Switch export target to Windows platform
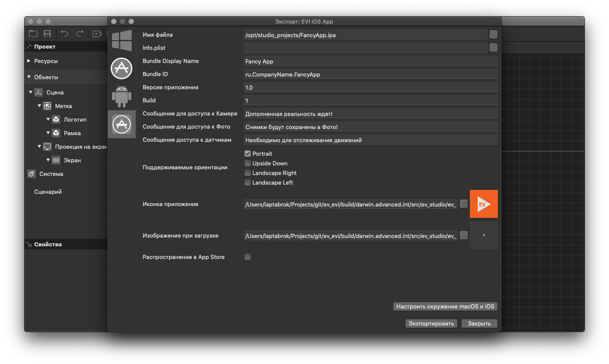 [x=122, y=40]
